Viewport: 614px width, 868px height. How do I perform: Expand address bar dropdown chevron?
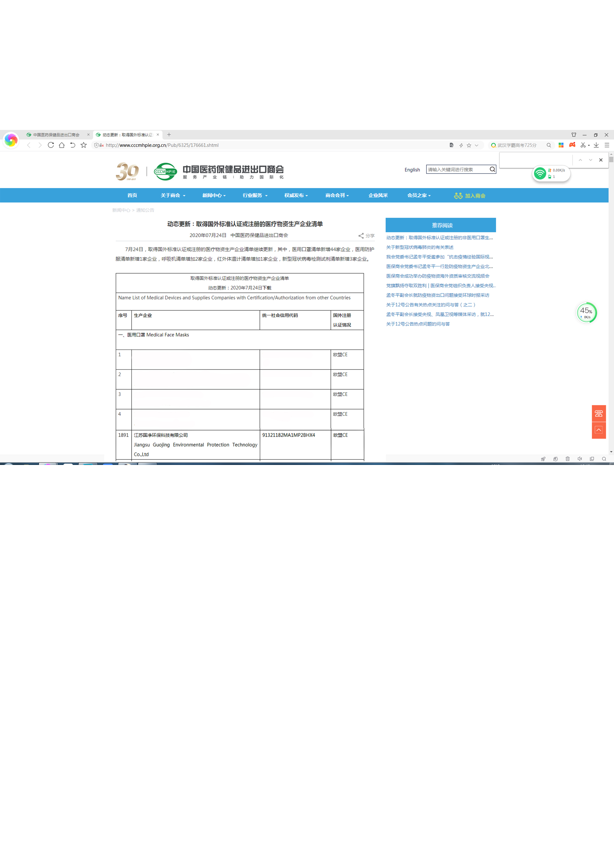pyautogui.click(x=477, y=145)
